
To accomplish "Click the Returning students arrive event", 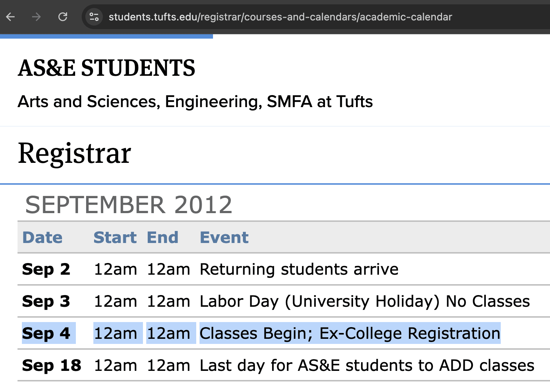I will pos(299,270).
